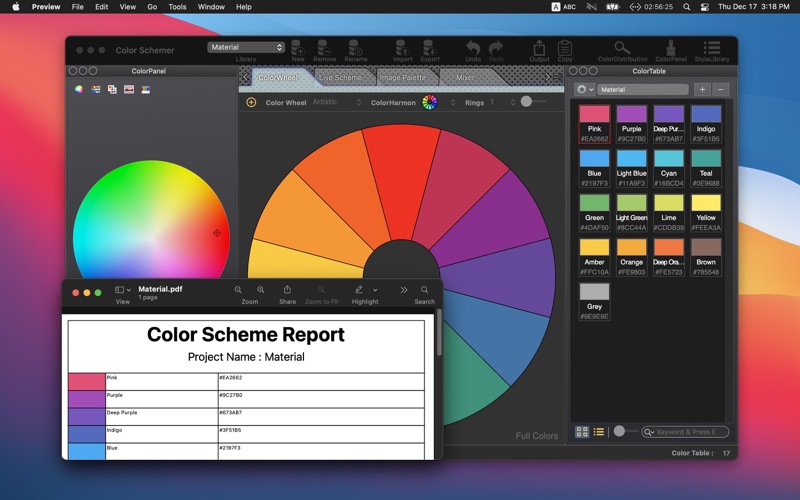Open the ColorTable search options dropdown
This screenshot has width=800, height=500.
pyautogui.click(x=649, y=432)
